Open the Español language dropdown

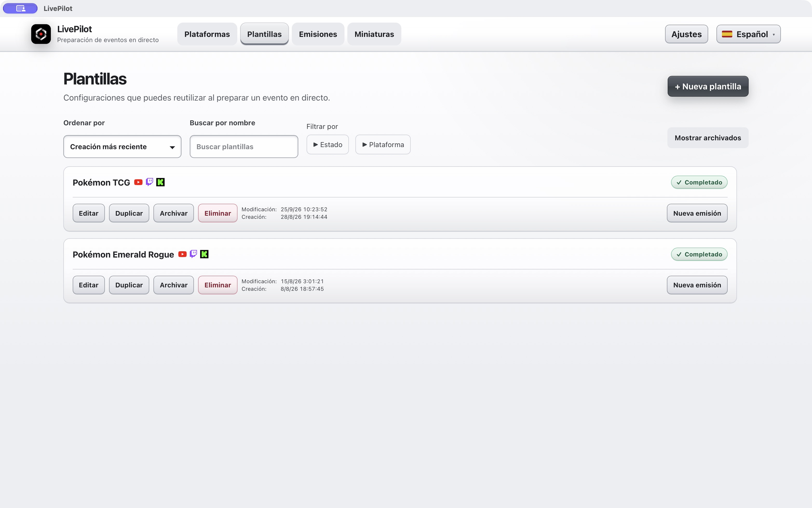(x=748, y=34)
